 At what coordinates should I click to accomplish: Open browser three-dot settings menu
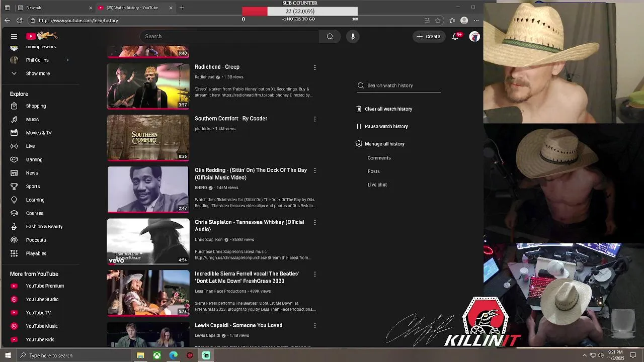click(476, 21)
